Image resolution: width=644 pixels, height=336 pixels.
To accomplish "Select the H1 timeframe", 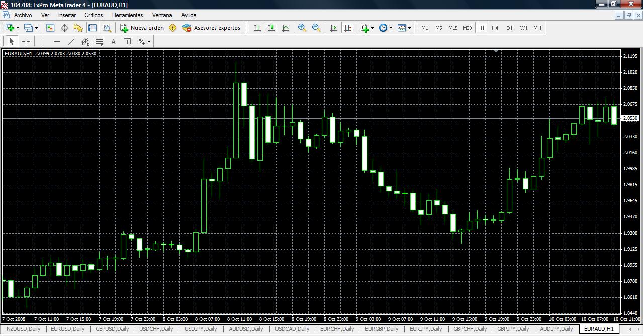I will 481,28.
